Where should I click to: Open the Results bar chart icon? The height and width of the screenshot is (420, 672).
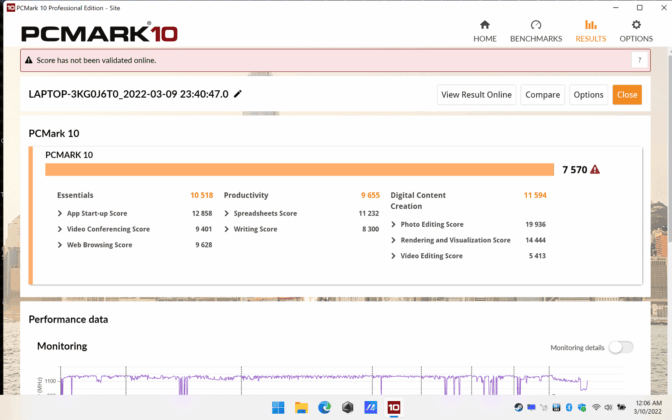[591, 24]
